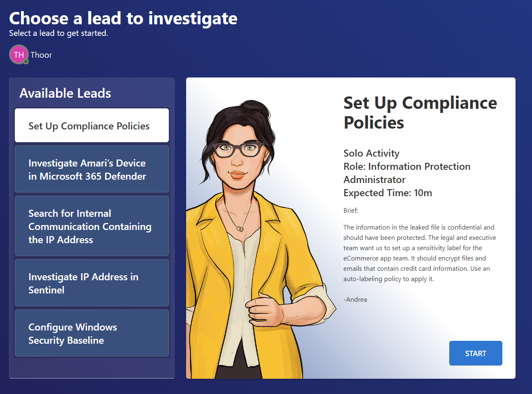Click the Brief label above the description

pyautogui.click(x=351, y=211)
